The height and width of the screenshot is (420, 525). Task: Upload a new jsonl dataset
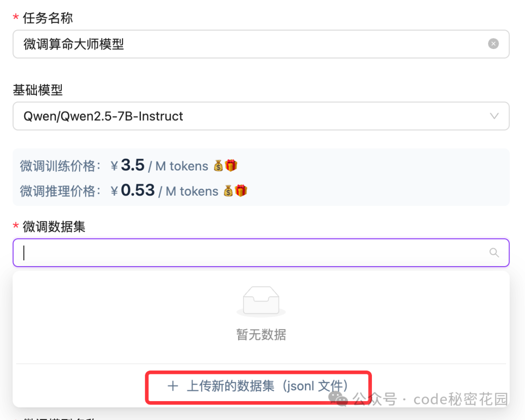[258, 386]
